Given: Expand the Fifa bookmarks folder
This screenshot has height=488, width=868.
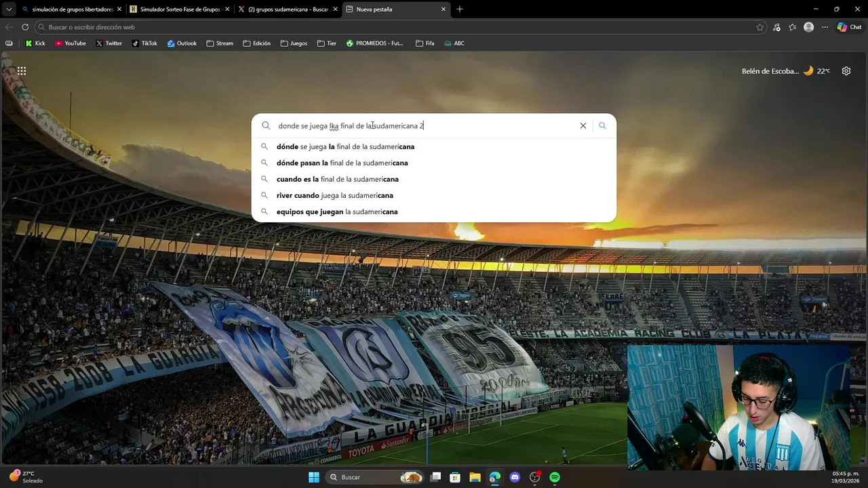Looking at the screenshot, I should 425,43.
